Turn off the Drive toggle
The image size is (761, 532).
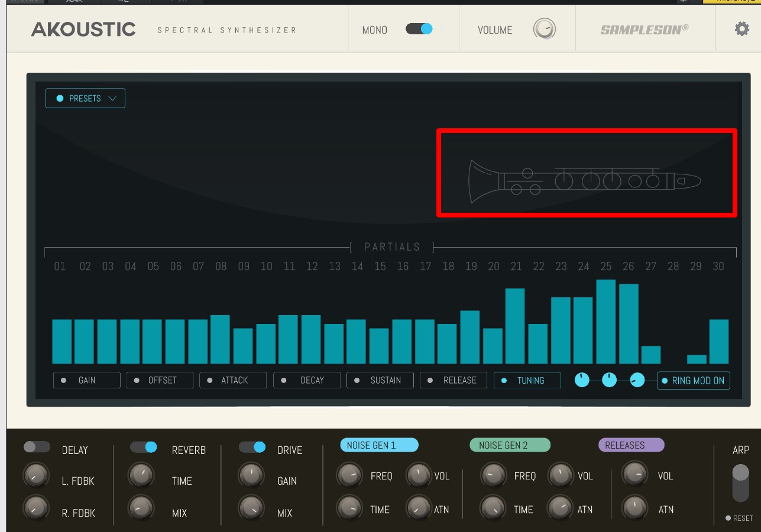[252, 447]
